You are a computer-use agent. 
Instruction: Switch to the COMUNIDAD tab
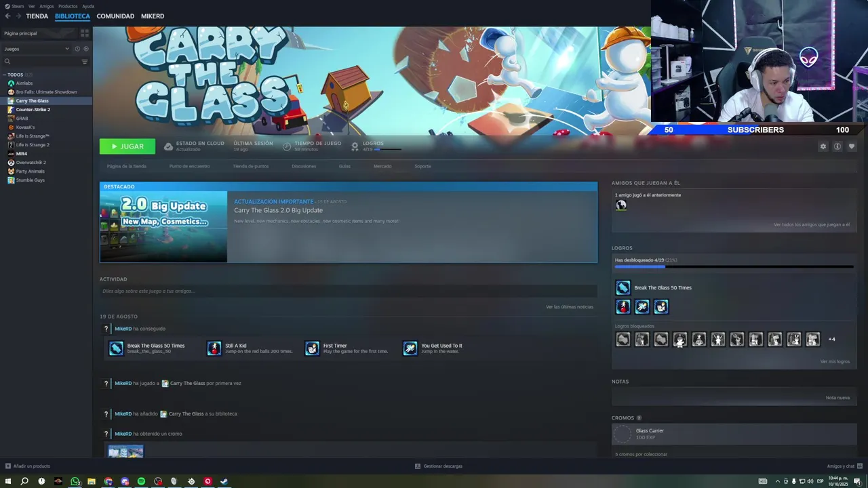pos(115,16)
